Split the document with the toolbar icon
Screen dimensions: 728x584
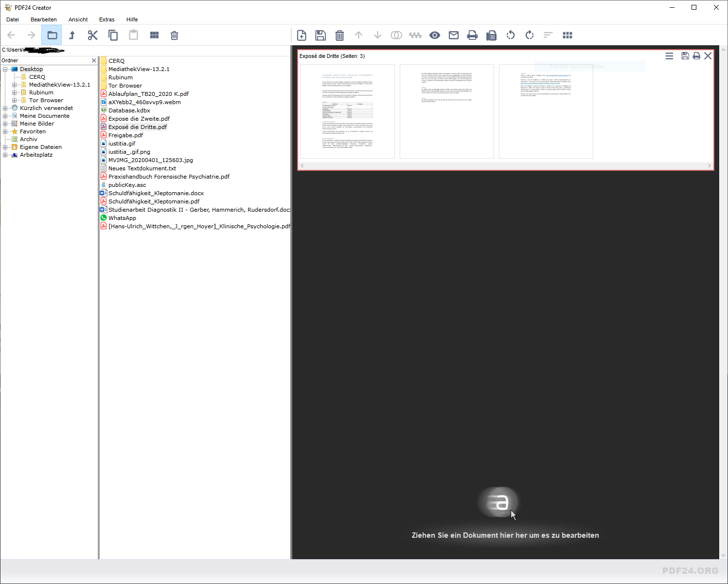coord(415,35)
